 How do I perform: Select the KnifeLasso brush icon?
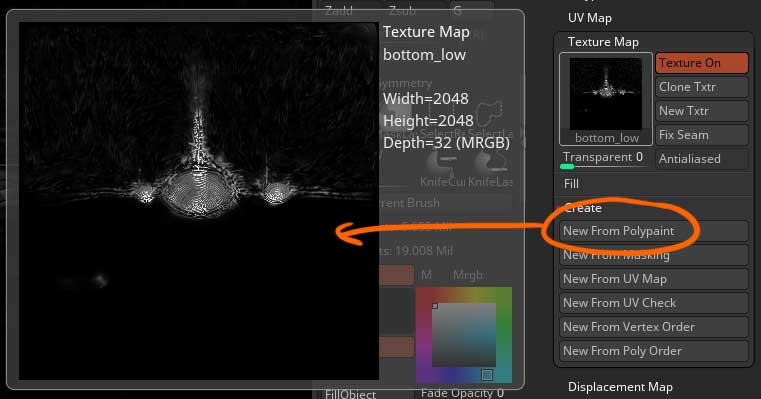[490, 169]
